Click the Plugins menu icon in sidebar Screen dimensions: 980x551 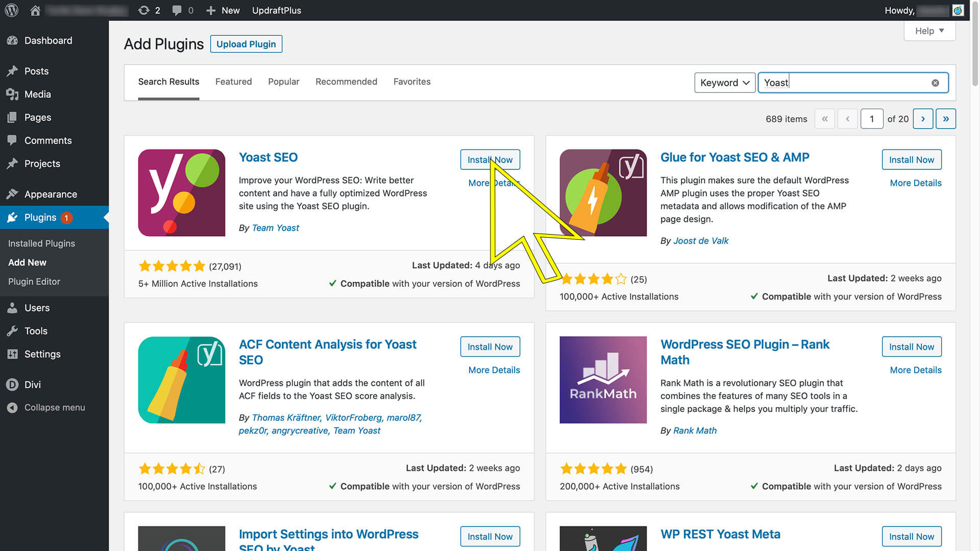tap(13, 217)
